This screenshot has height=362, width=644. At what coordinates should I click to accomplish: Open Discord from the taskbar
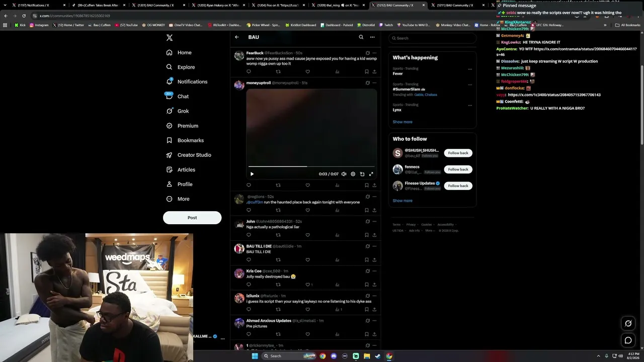(333, 356)
